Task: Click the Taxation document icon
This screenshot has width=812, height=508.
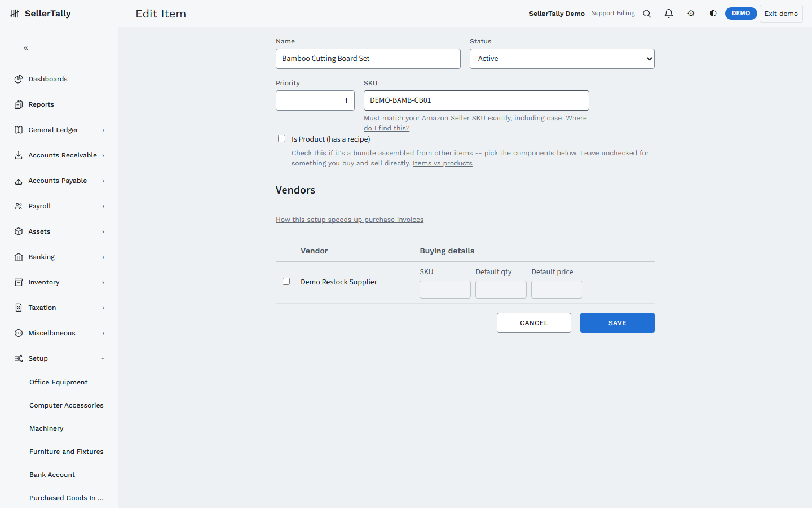Action: [19, 308]
